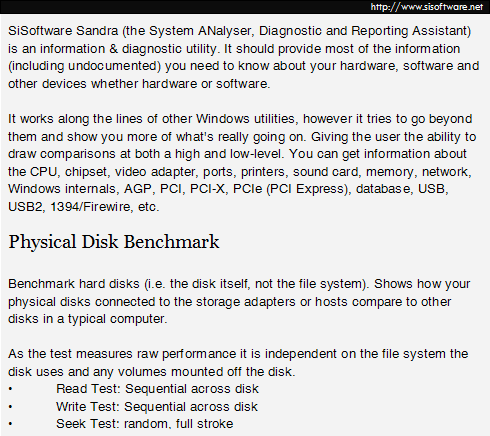Viewport: 490px width, 436px height.
Task: Click the words SiSoftware Sandra
Action: [x=63, y=31]
